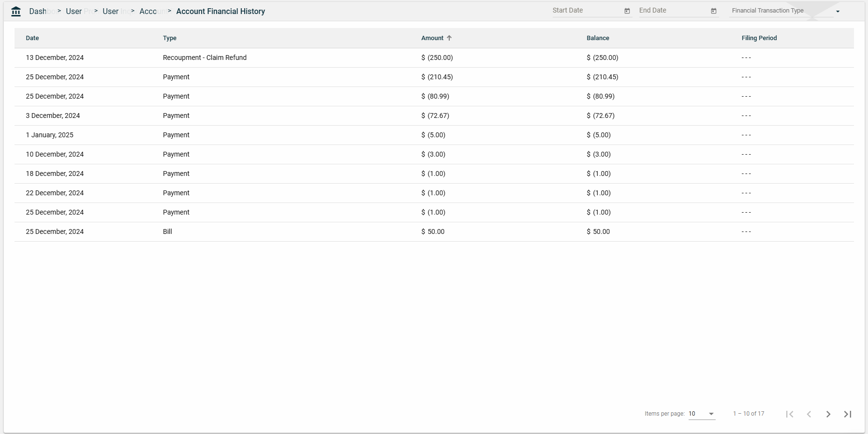Image resolution: width=868 pixels, height=434 pixels.
Task: Go to the previous page
Action: pyautogui.click(x=809, y=414)
